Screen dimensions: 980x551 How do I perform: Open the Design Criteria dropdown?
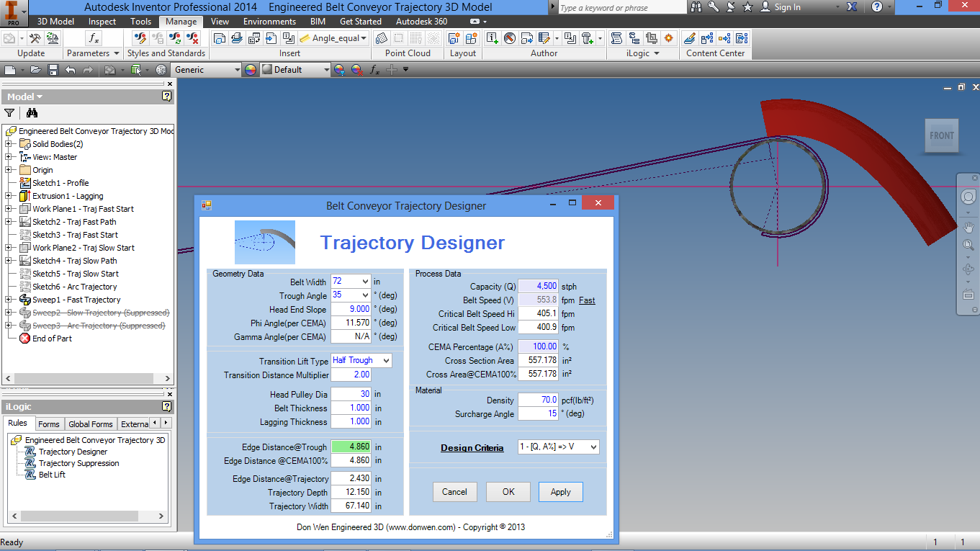pos(593,447)
